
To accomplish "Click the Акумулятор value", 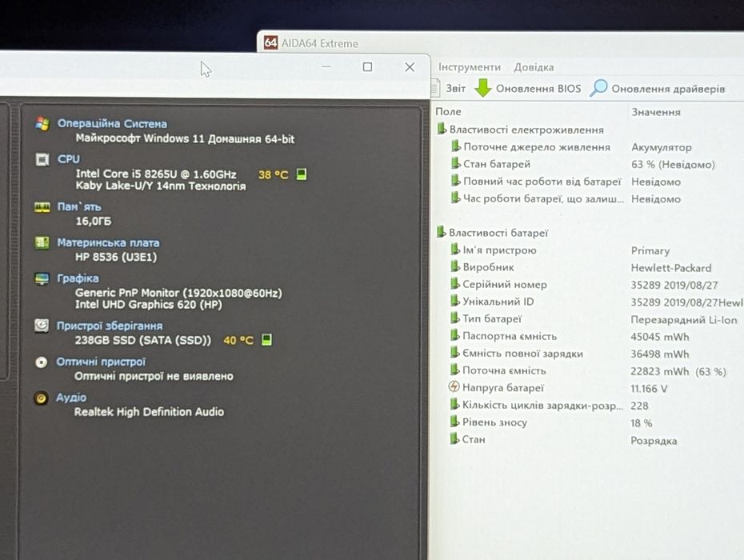I will [661, 147].
